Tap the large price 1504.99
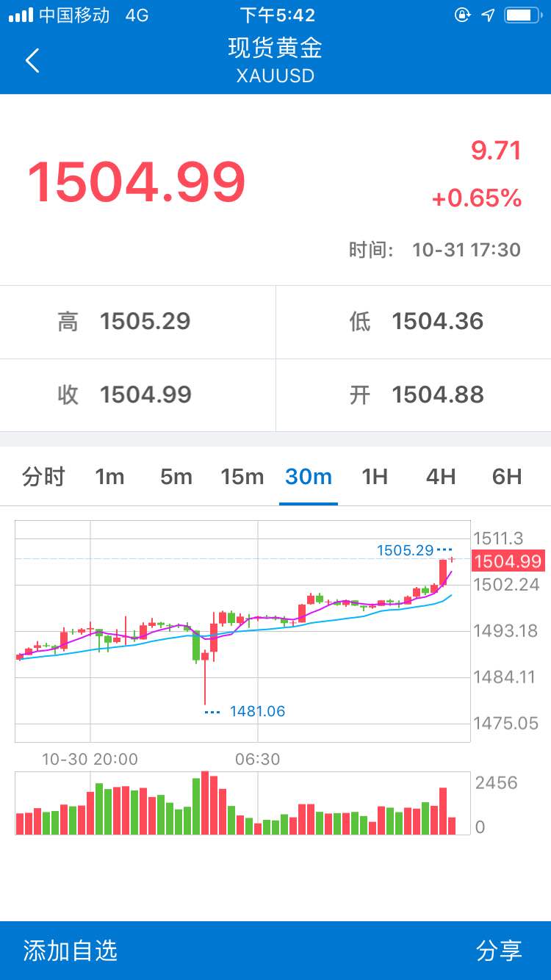Screen dimensions: 551x980 click(x=137, y=181)
